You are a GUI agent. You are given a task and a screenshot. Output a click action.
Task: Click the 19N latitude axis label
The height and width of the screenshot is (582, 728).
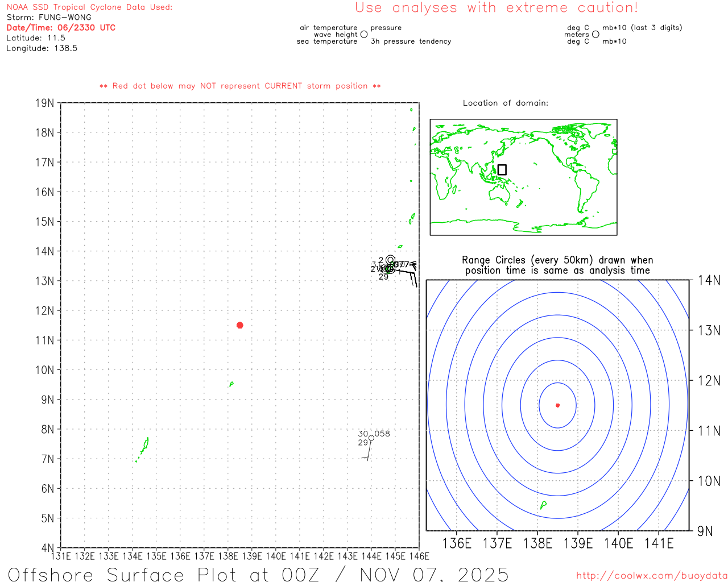click(x=45, y=103)
